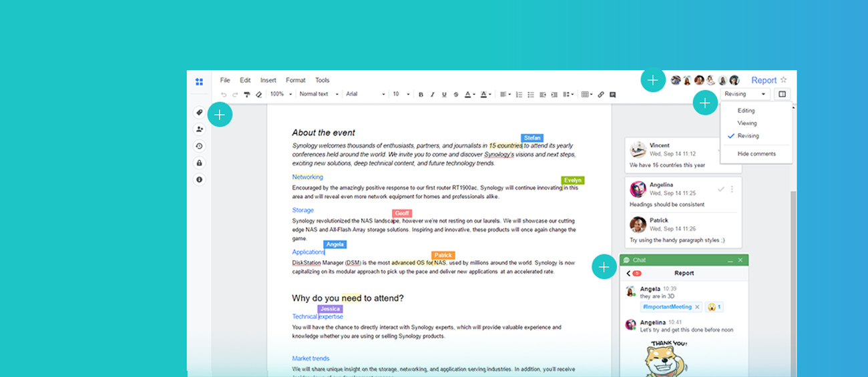The width and height of the screenshot is (868, 377).
Task: Open the text alignment dropdown
Action: [505, 95]
